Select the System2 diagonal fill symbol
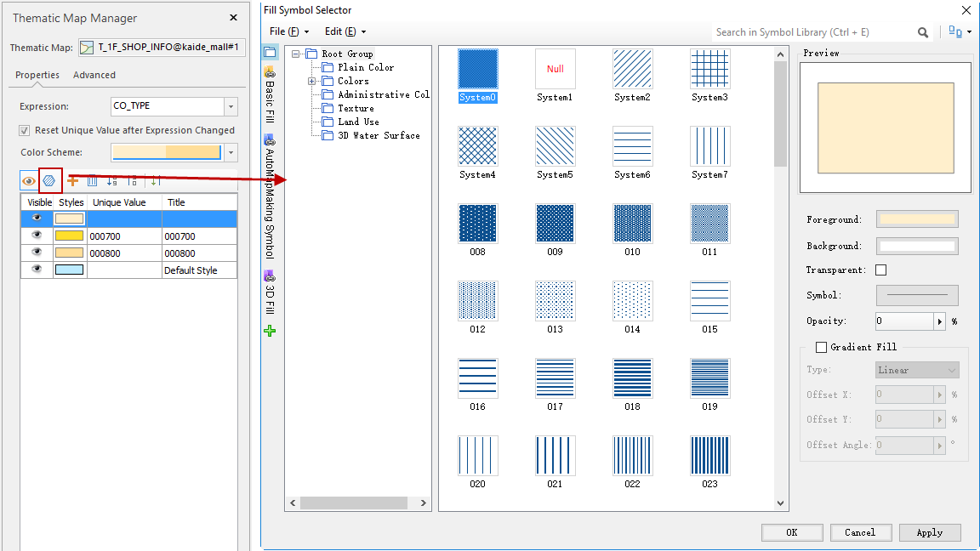The width and height of the screenshot is (980, 551). pyautogui.click(x=632, y=69)
